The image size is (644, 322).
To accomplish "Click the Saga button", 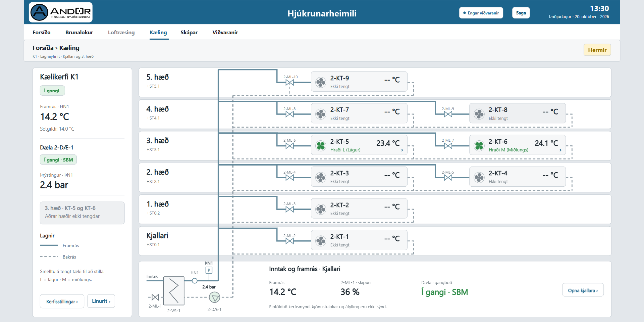I will pos(521,13).
